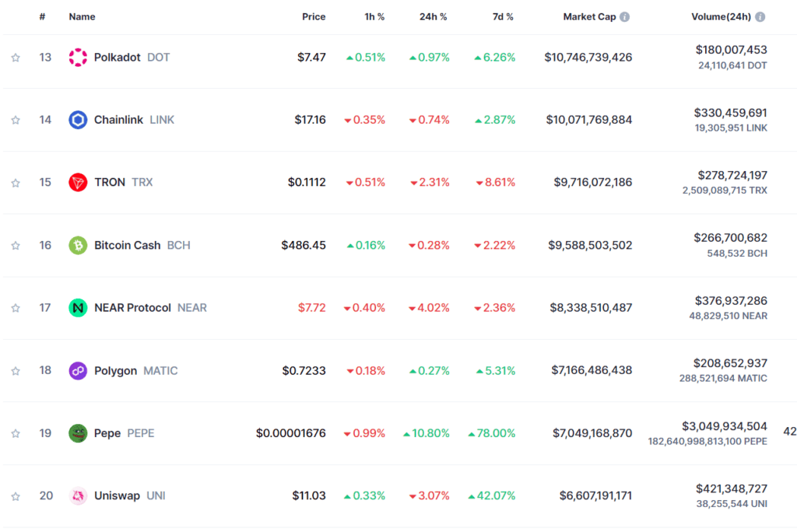
Task: Click the Uniswap unicorn logo icon
Action: (78, 496)
